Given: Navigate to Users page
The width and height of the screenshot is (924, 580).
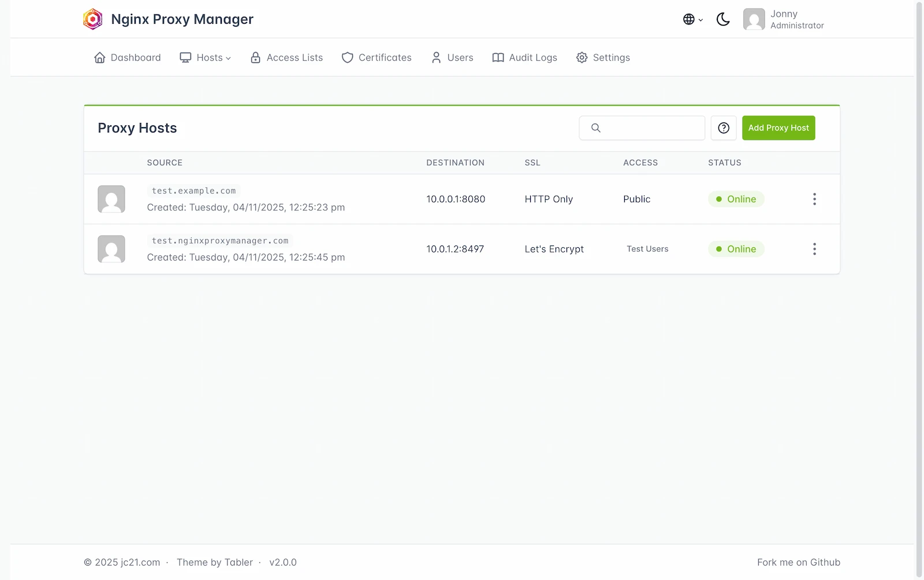Looking at the screenshot, I should 452,57.
